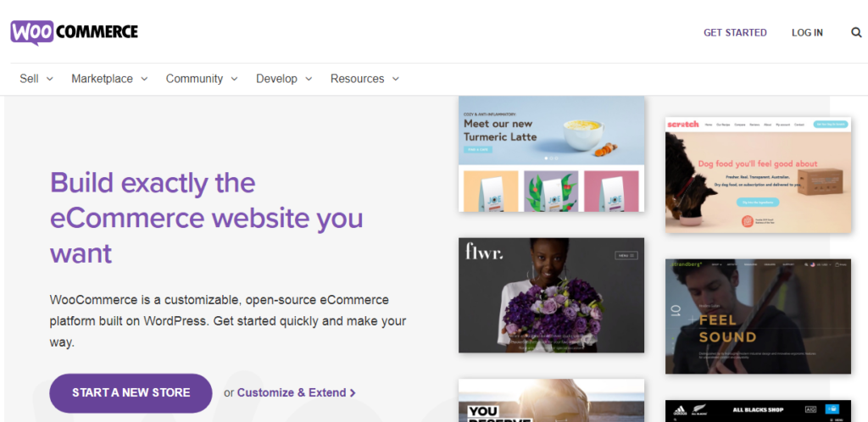Open the Scratch dog food site thumbnail
This screenshot has width=868, height=422.
[x=758, y=175]
